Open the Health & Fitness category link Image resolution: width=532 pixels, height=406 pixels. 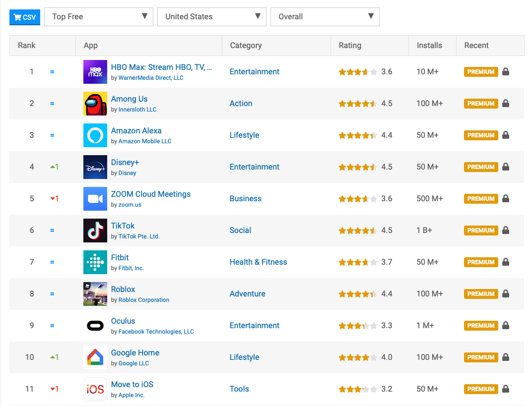tap(258, 262)
